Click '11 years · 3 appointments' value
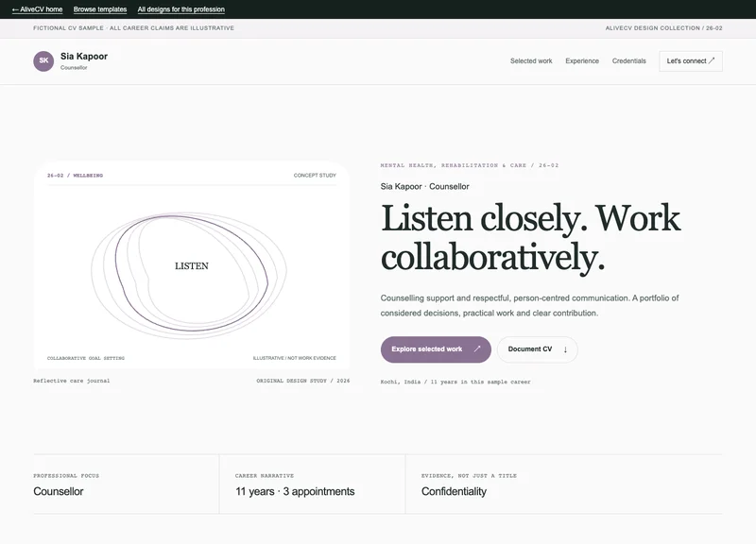 coord(295,491)
